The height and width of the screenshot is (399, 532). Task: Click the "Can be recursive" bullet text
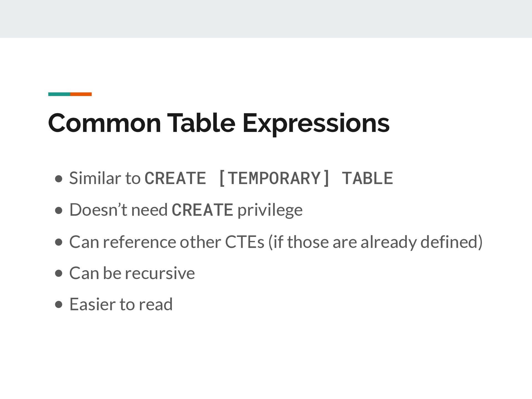click(x=132, y=273)
